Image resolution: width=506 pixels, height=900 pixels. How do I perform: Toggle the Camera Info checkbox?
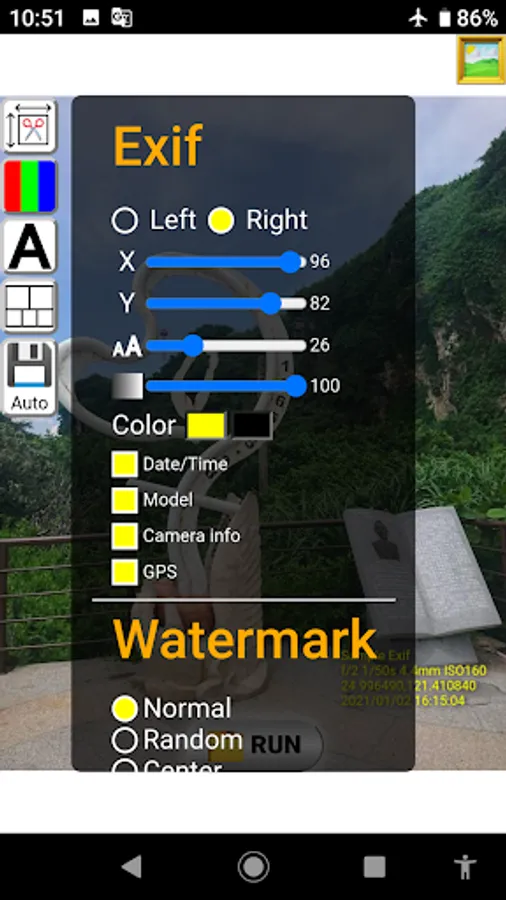click(124, 536)
